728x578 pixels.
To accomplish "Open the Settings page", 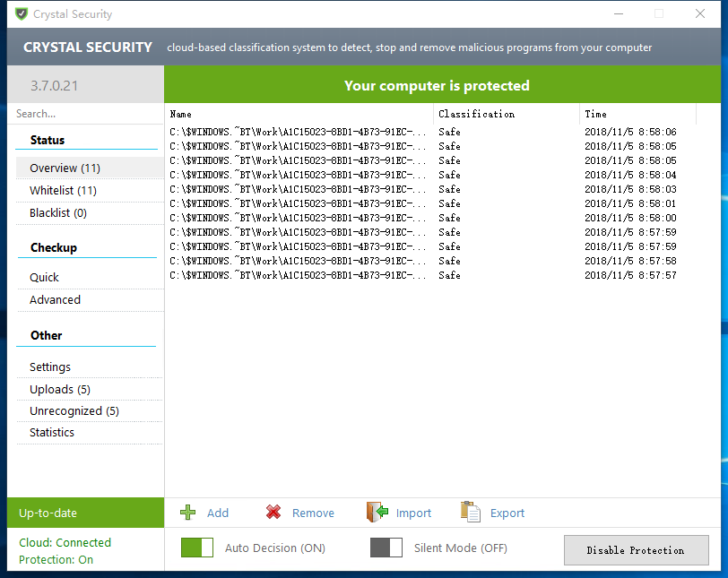I will (49, 367).
